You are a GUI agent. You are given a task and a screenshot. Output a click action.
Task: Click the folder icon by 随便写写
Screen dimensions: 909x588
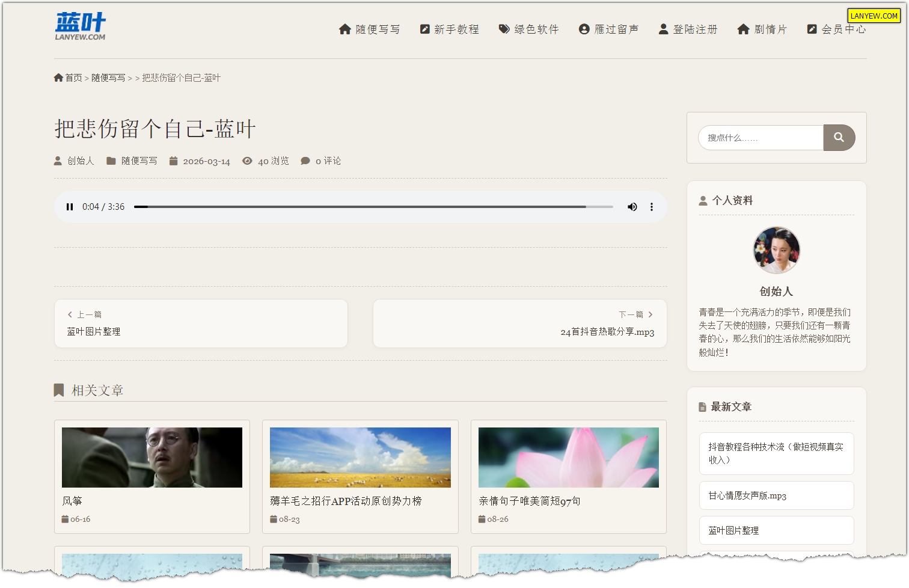[111, 161]
